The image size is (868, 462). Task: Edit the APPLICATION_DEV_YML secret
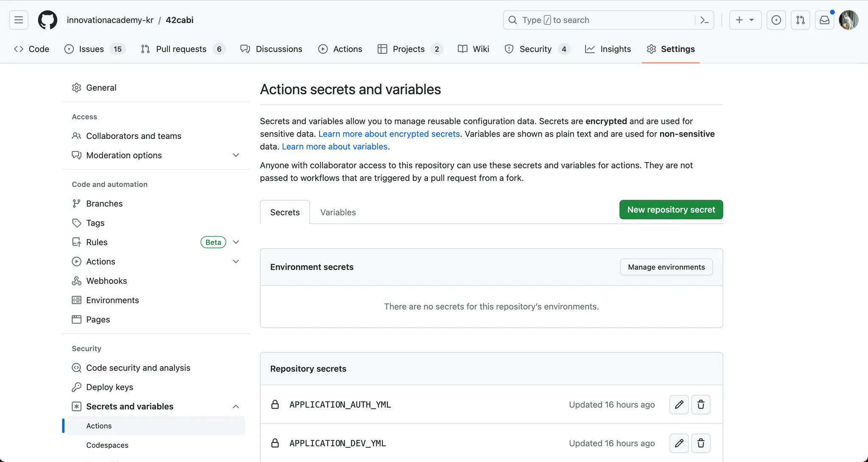point(679,443)
